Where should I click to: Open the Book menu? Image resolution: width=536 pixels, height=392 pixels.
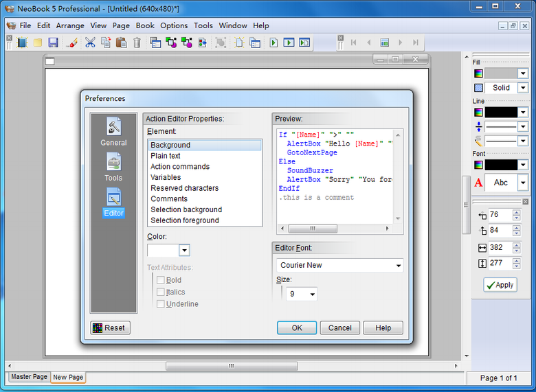pyautogui.click(x=145, y=25)
